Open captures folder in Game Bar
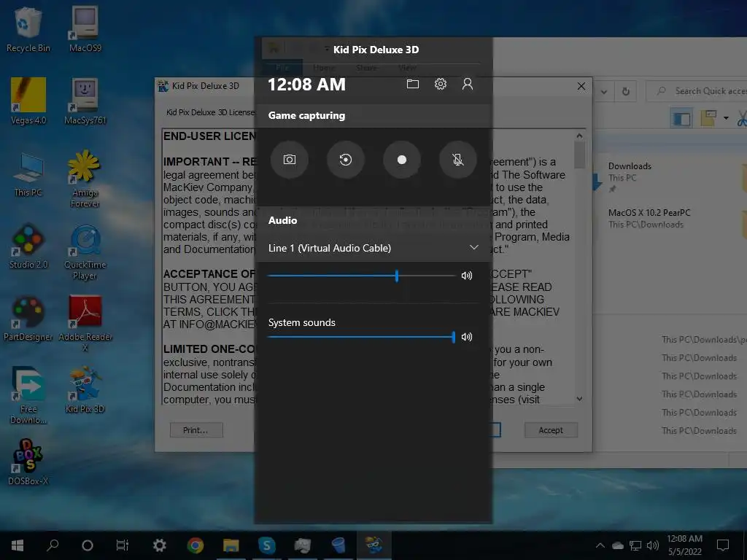Viewport: 747px width, 560px height. 413,85
